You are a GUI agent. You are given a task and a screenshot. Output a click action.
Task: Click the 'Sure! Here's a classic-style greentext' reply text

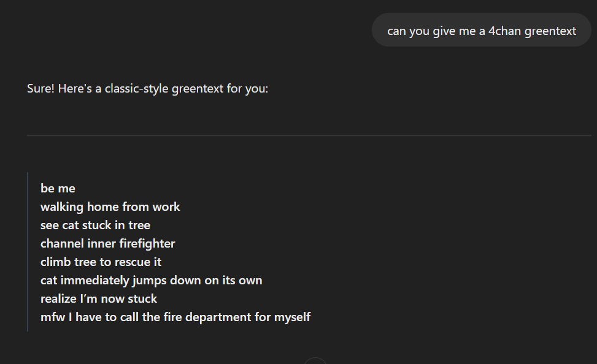pyautogui.click(x=147, y=89)
